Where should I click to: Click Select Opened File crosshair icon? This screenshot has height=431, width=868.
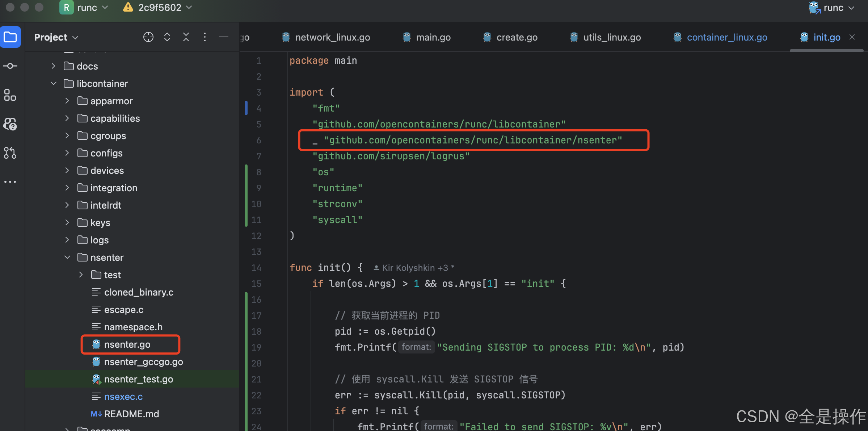pos(148,37)
